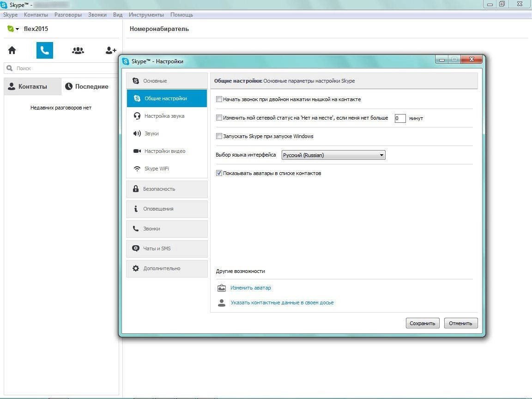
Task: Click the WiFi signal icon
Action: click(x=137, y=169)
